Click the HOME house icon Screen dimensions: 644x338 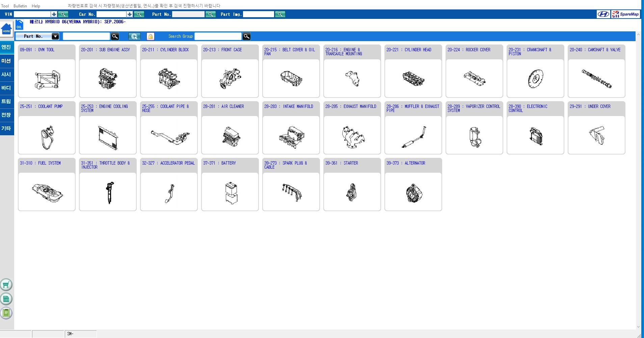6,29
